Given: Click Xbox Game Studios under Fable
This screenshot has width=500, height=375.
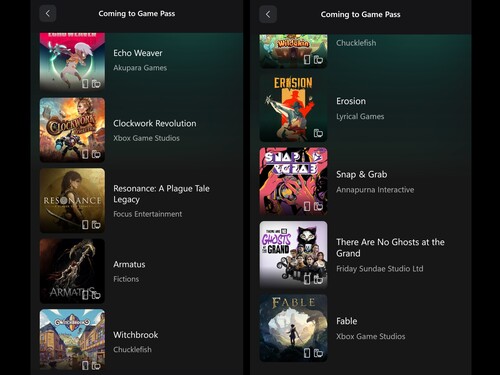Looking at the screenshot, I should 371,336.
